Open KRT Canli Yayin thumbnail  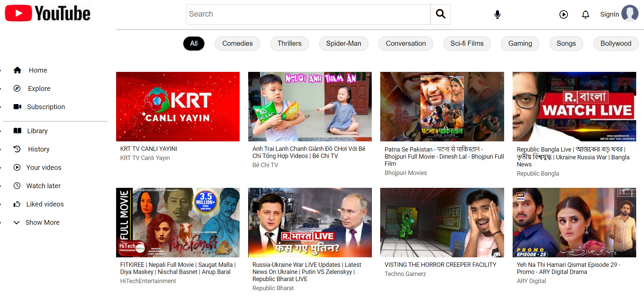178,106
